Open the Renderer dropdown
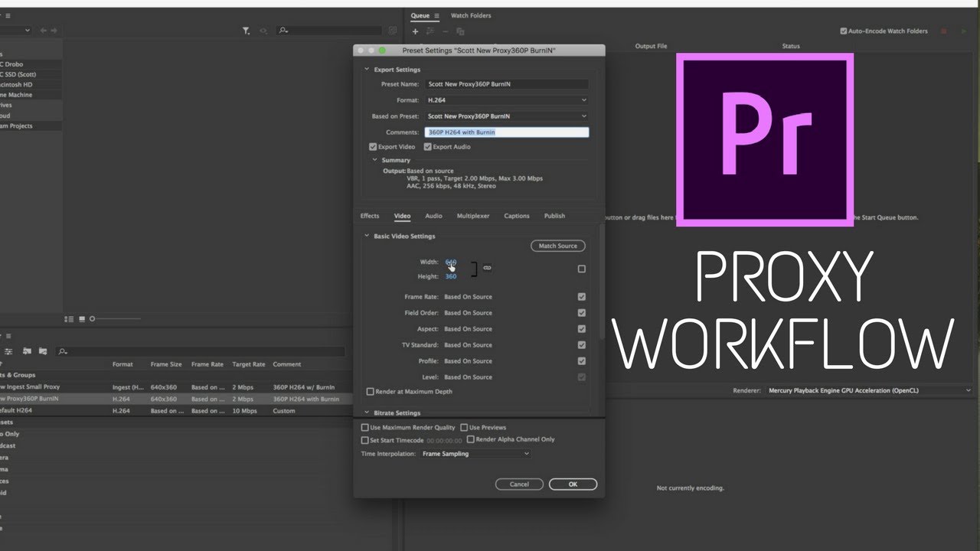 [869, 390]
